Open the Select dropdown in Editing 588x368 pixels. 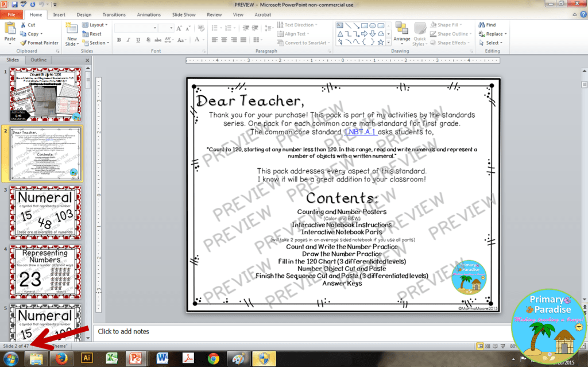pos(491,42)
